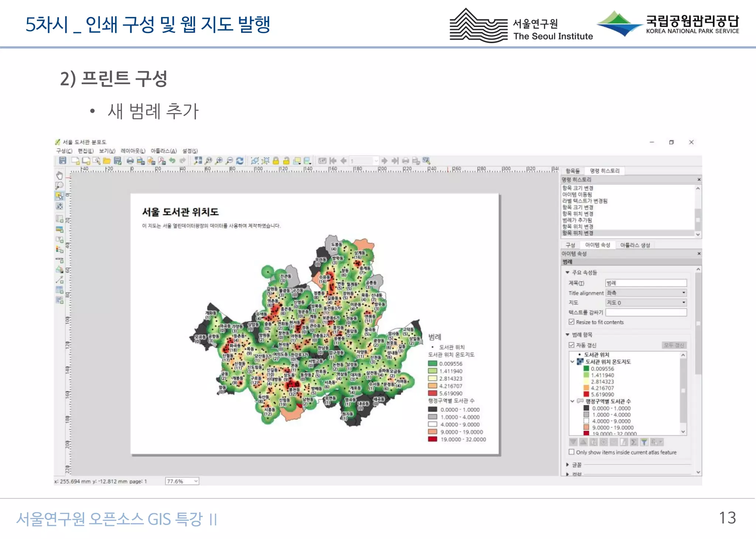Click the red 5.619090 swatch in legend tree
The width and height of the screenshot is (756, 539).
586,394
